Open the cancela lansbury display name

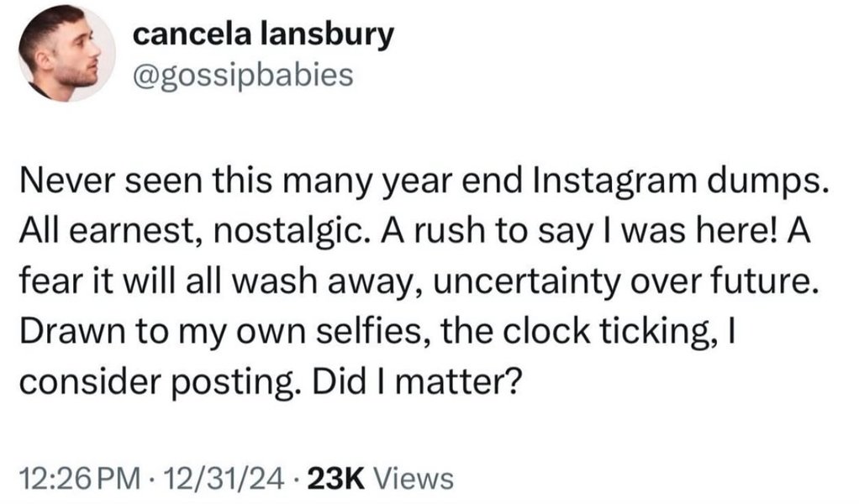point(263,35)
